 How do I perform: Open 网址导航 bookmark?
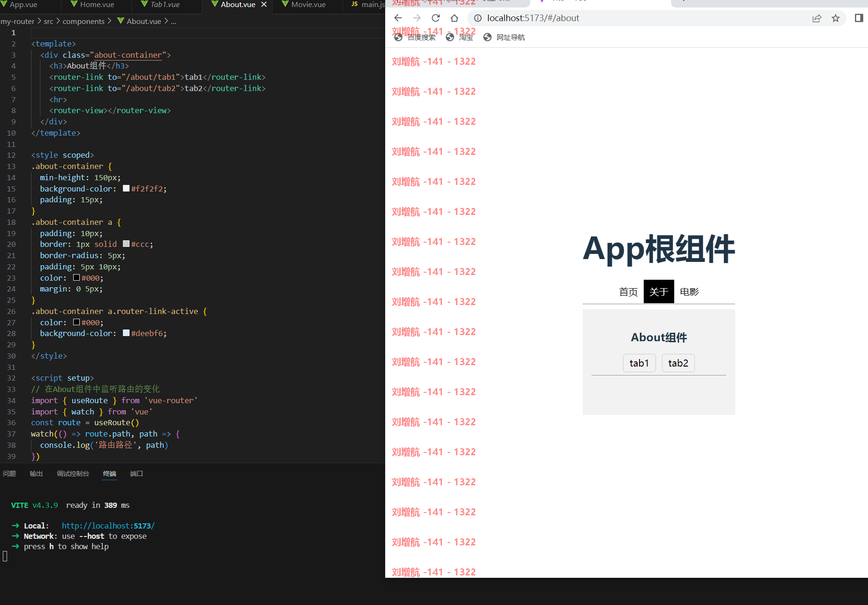pos(504,37)
